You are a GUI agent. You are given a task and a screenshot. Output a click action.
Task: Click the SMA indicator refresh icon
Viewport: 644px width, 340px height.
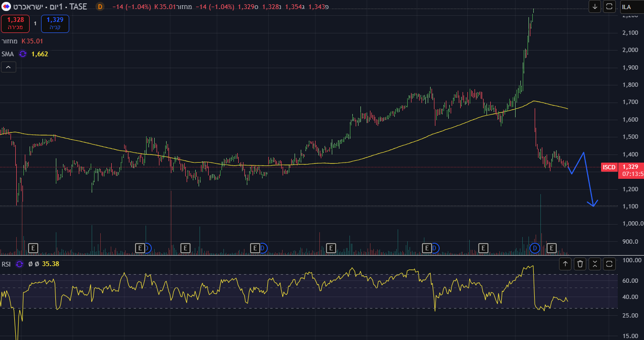(22, 54)
